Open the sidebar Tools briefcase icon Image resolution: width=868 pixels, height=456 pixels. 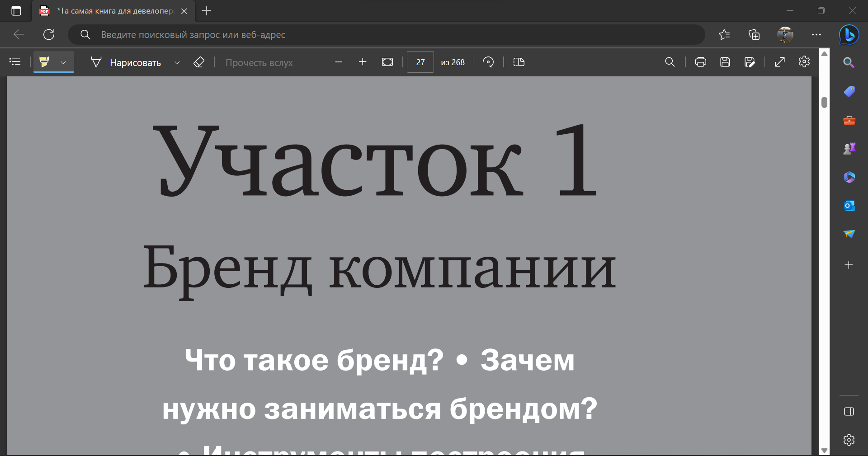pos(849,120)
